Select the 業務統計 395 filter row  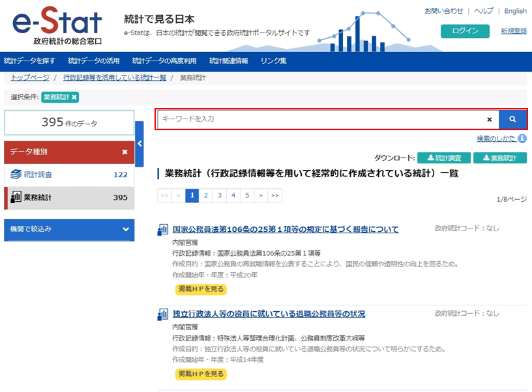[69, 197]
